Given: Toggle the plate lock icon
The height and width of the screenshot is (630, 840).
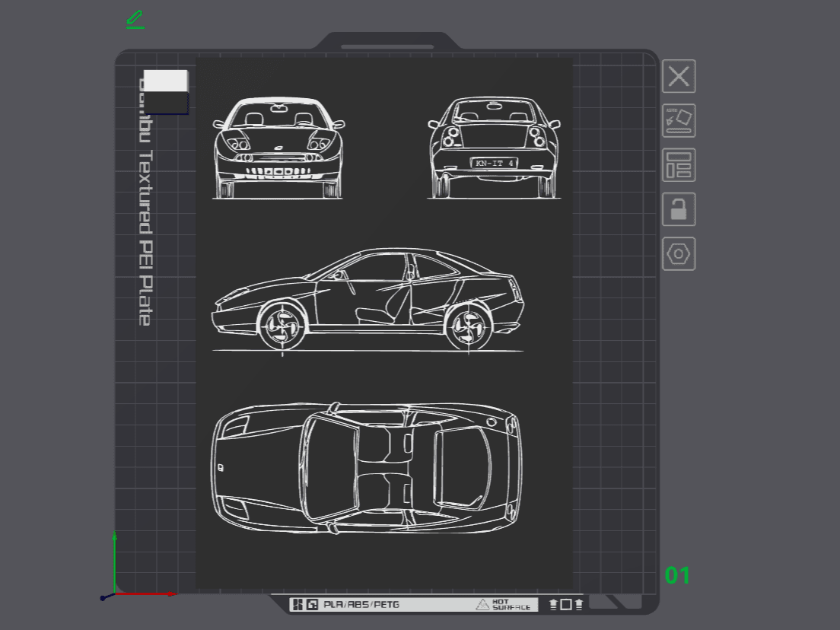Looking at the screenshot, I should 679,209.
